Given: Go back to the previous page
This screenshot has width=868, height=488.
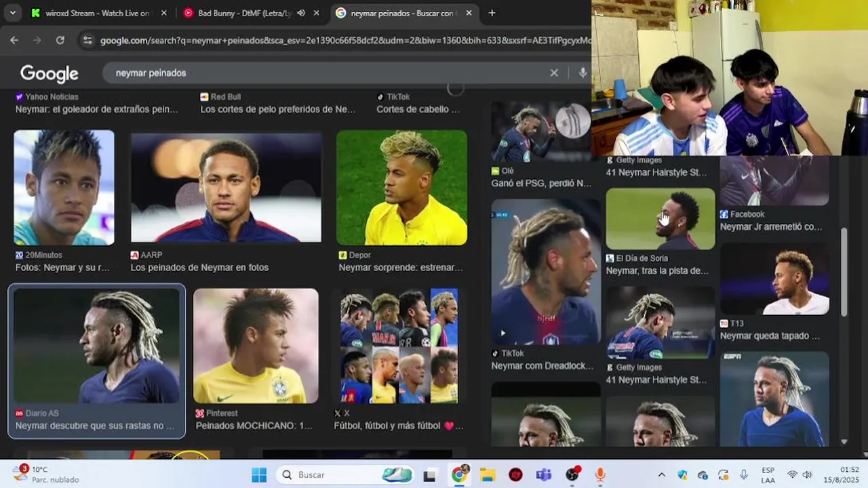Looking at the screenshot, I should (x=14, y=40).
